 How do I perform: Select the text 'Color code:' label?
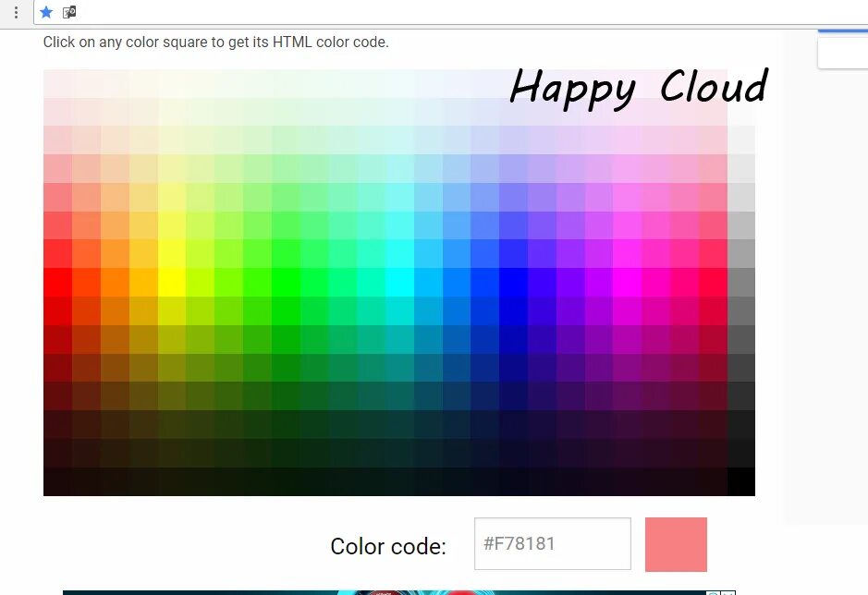388,546
